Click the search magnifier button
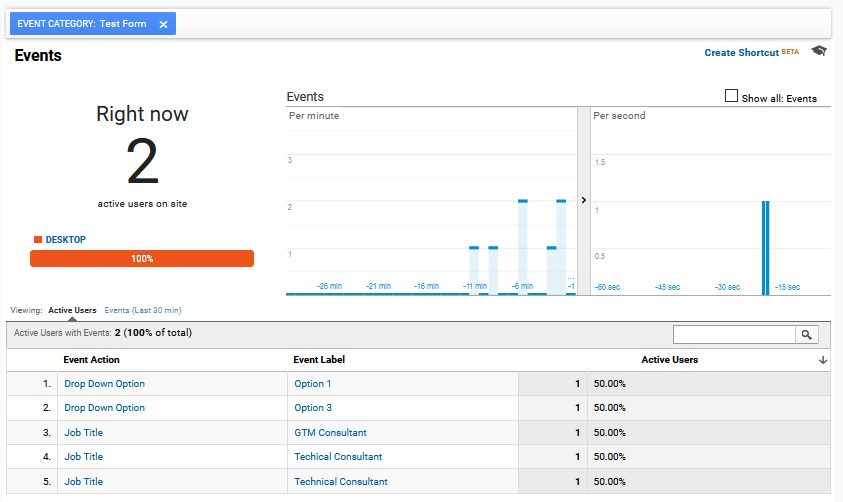Viewport: 843px width, 502px height. click(x=806, y=335)
